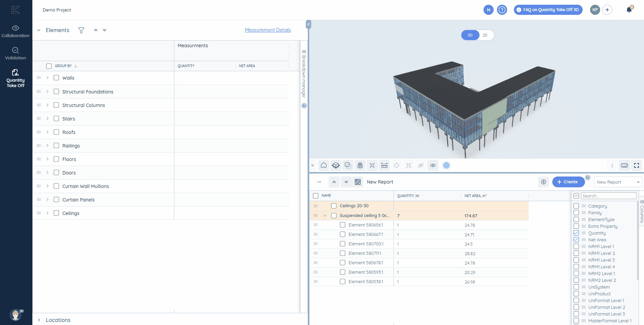Toggle the select-all columns checkbox beside Search
The image size is (644, 325).
576,196
